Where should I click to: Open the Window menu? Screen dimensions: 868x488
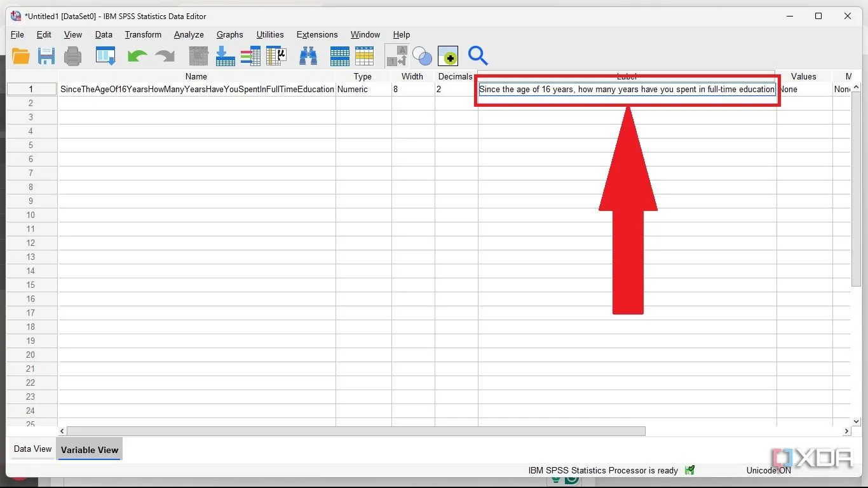tap(365, 34)
